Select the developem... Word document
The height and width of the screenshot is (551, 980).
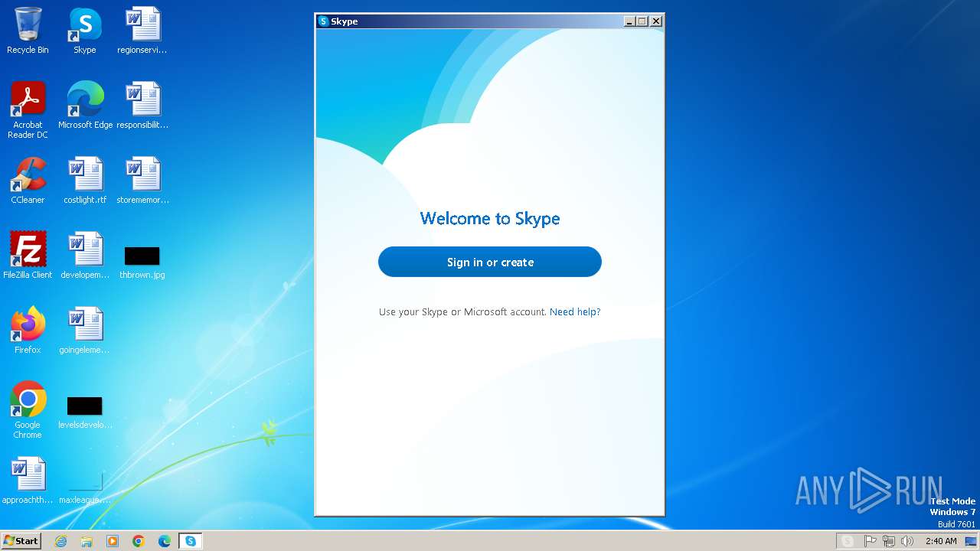pos(85,256)
